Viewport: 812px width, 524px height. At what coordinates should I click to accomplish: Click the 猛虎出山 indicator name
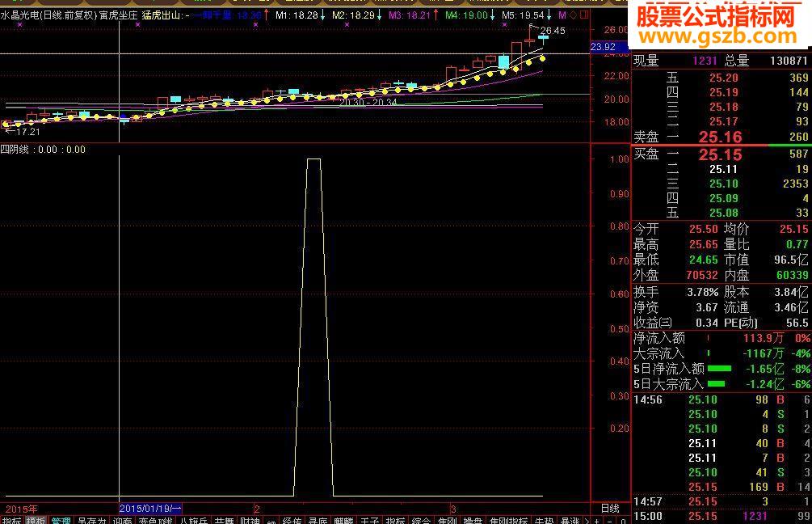point(162,15)
